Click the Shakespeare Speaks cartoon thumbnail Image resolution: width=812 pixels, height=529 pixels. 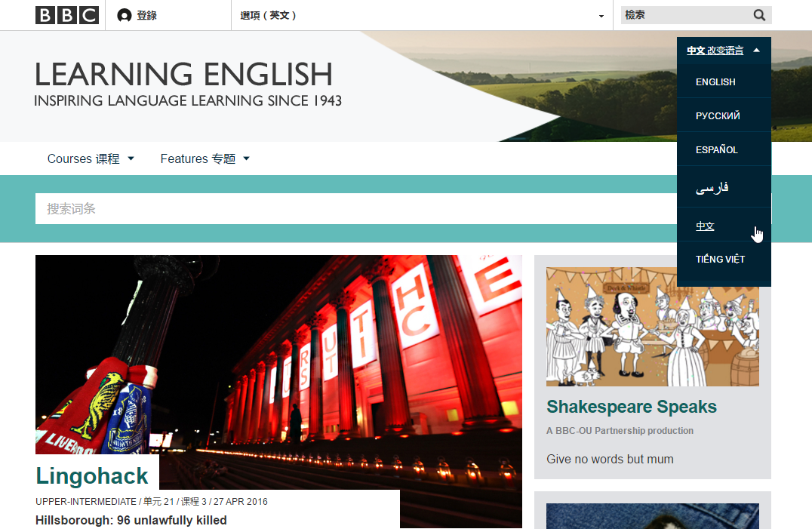[x=653, y=327]
